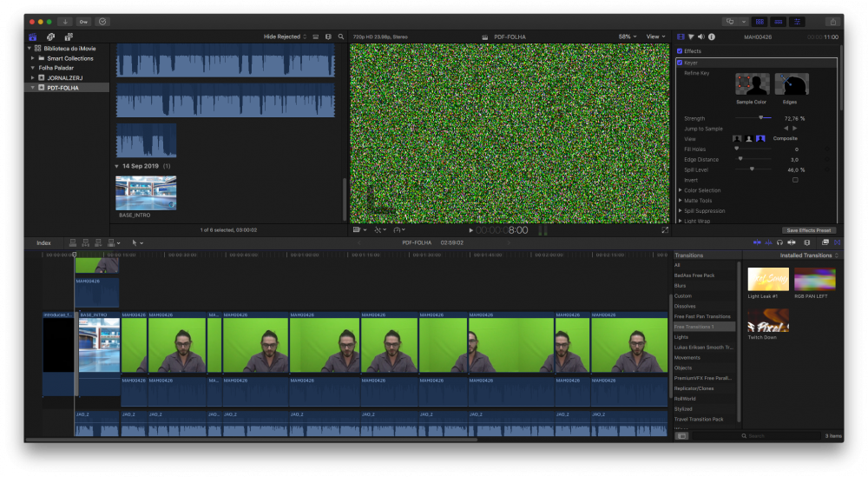Select Stylized transitions category
868x477 pixels.
683,409
